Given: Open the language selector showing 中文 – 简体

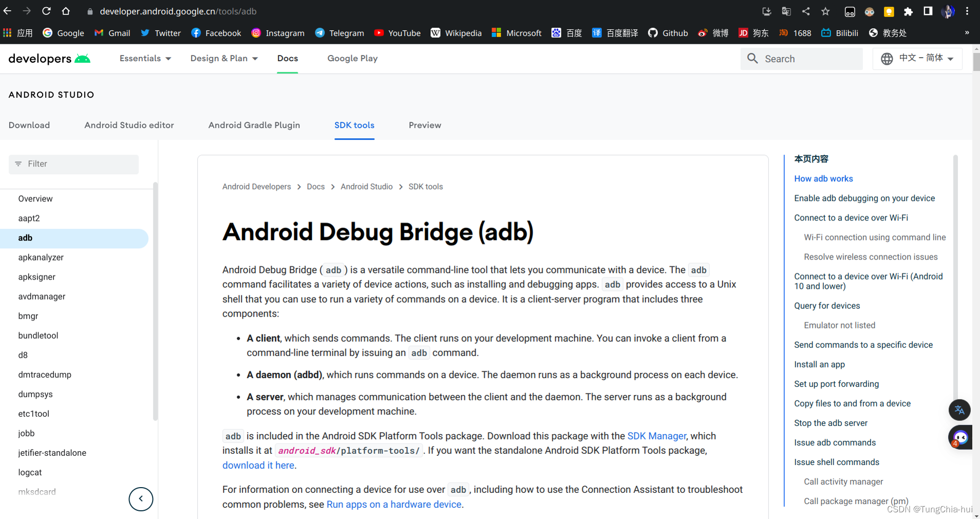Looking at the screenshot, I should 917,59.
